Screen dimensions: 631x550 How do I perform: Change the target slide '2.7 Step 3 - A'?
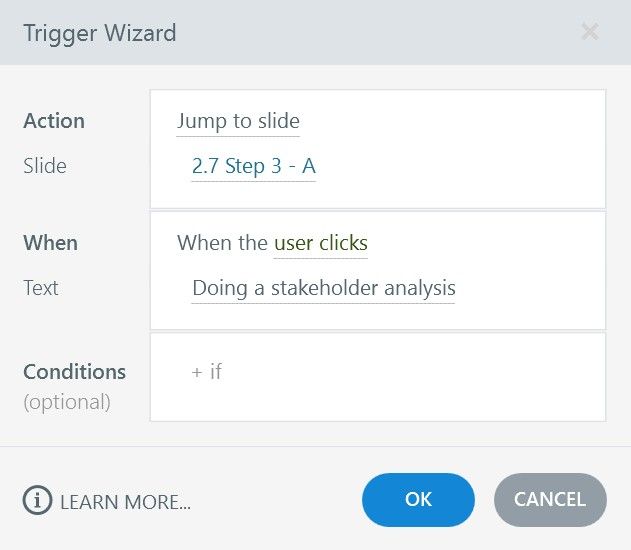pyautogui.click(x=254, y=166)
